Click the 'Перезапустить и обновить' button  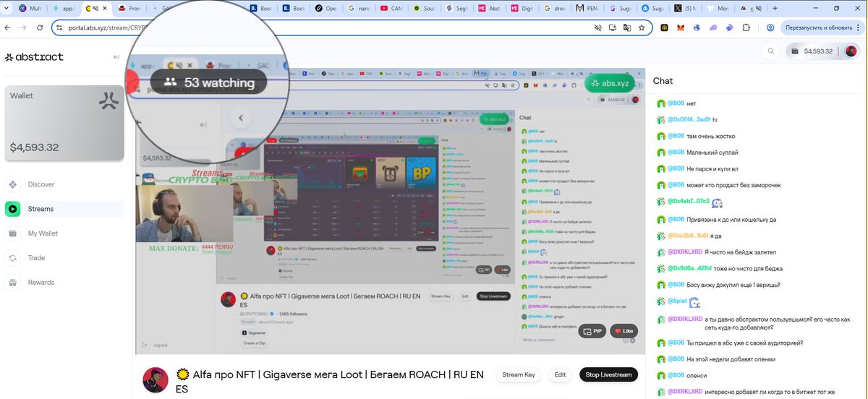[x=819, y=27]
